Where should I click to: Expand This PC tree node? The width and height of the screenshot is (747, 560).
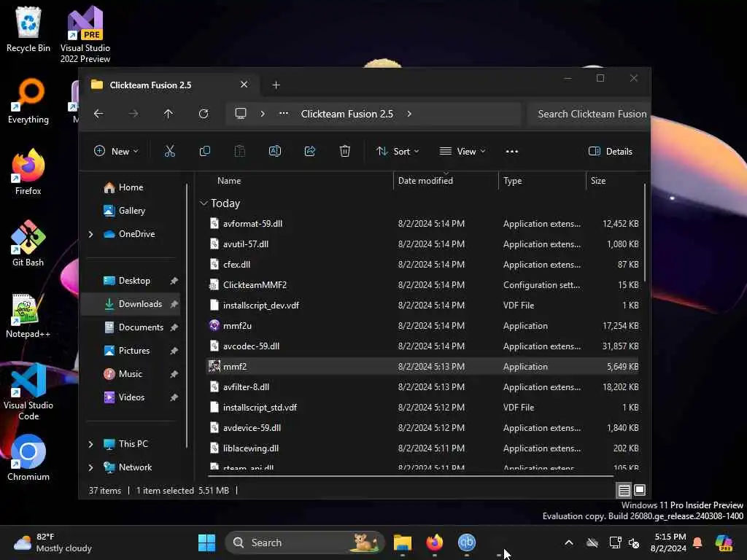[x=90, y=444]
